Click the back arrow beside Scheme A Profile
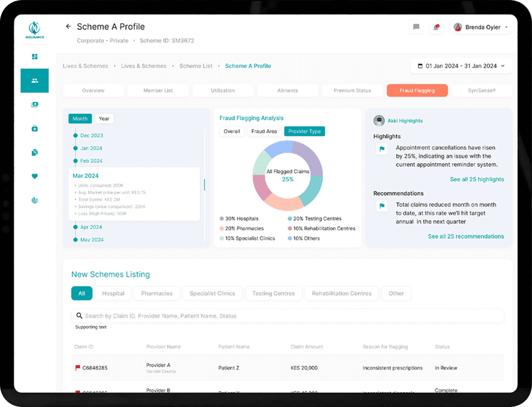The height and width of the screenshot is (407, 532). pos(68,27)
